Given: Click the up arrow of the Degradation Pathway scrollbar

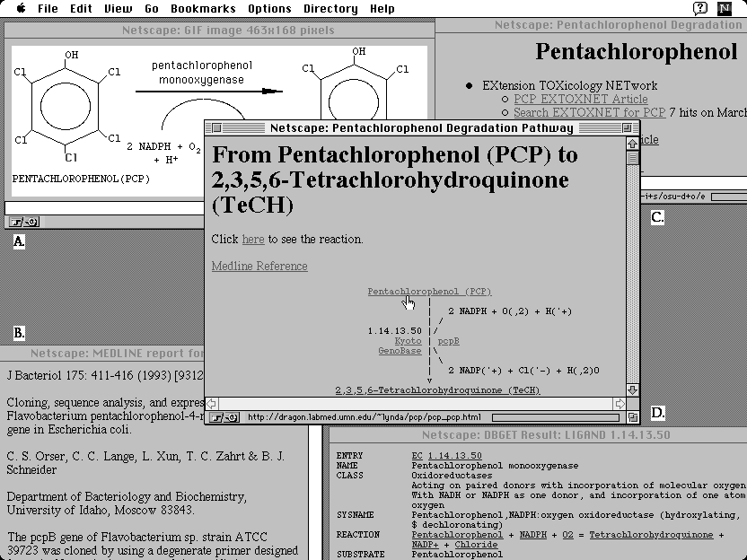Looking at the screenshot, I should [632, 144].
